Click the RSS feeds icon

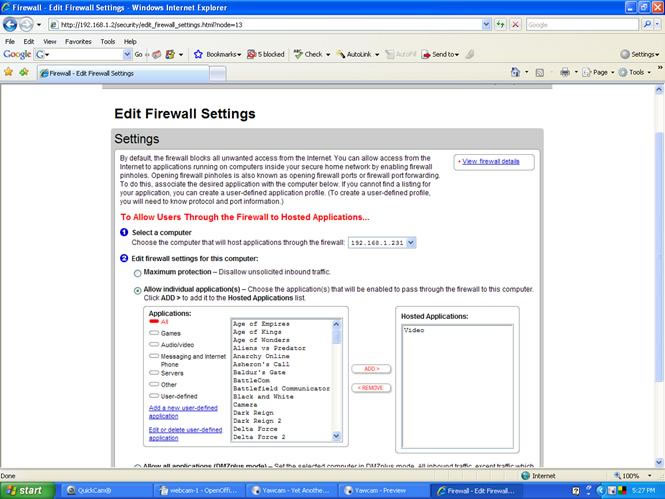coord(540,73)
